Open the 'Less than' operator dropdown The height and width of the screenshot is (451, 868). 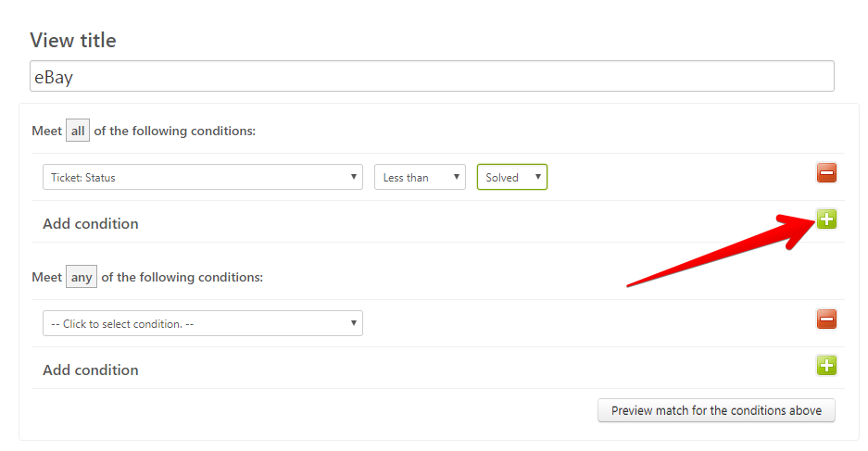[x=420, y=177]
